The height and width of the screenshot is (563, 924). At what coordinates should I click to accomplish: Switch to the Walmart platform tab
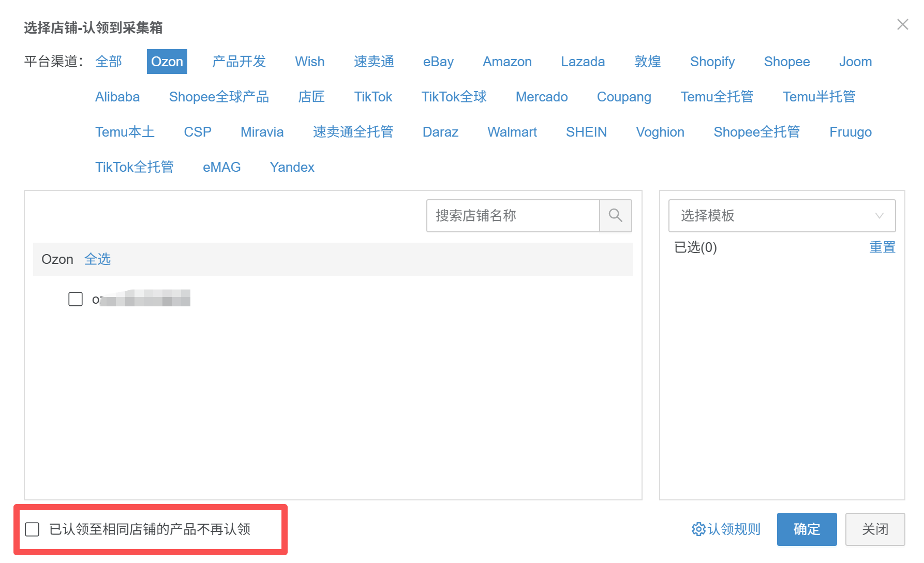[x=512, y=132]
